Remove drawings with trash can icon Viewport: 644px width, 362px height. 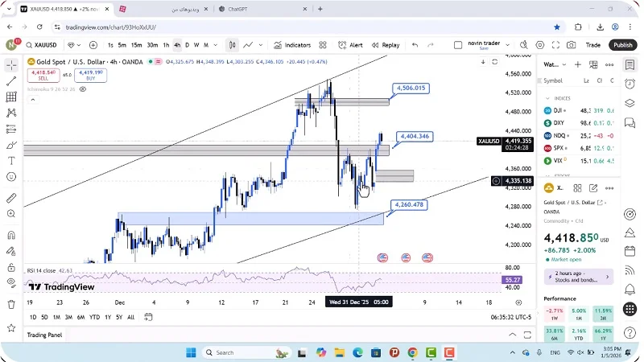point(11,304)
